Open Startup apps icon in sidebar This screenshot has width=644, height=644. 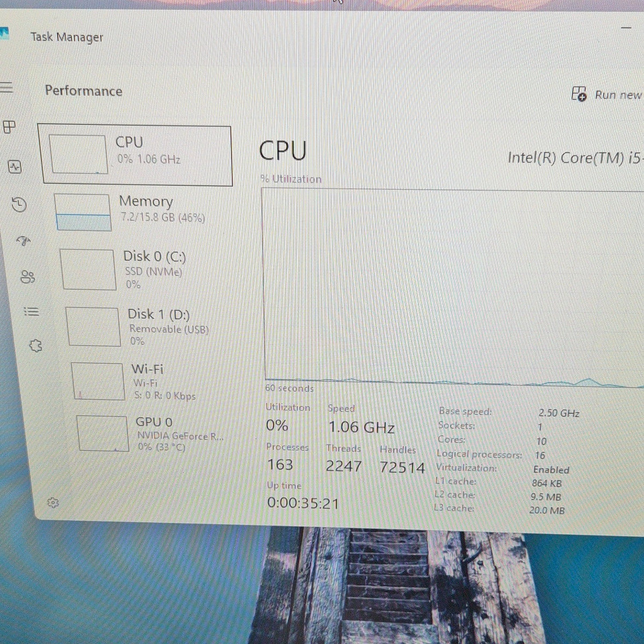[24, 241]
